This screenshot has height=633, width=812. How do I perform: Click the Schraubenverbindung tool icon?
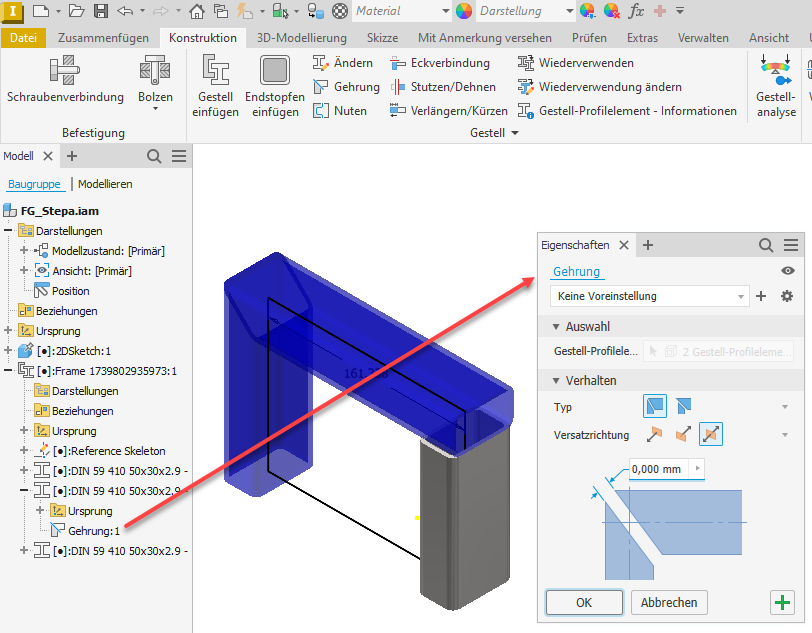coord(65,70)
